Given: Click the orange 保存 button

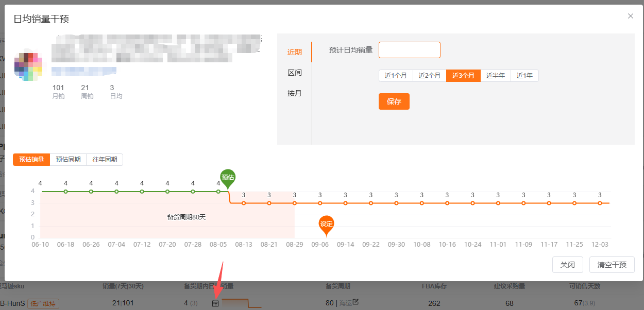Looking at the screenshot, I should (x=394, y=101).
